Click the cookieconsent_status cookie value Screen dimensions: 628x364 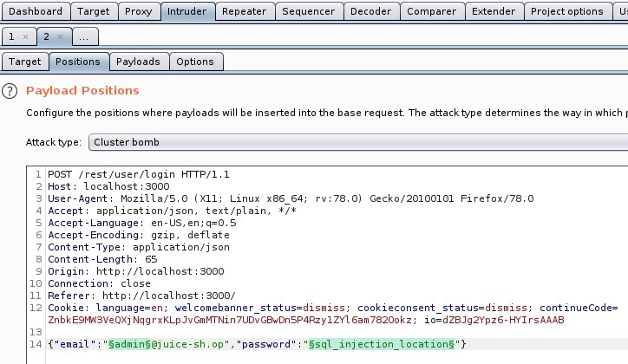pyautogui.click(x=507, y=308)
